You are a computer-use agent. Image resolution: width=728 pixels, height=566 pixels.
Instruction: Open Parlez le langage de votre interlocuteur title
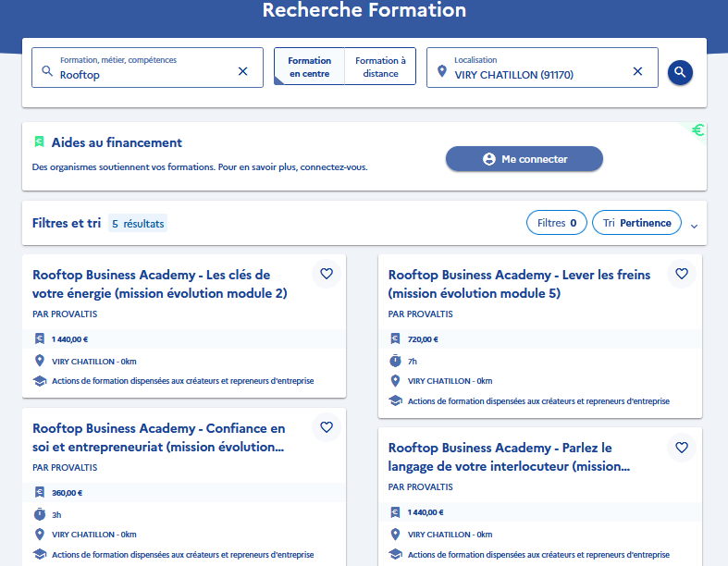point(509,457)
